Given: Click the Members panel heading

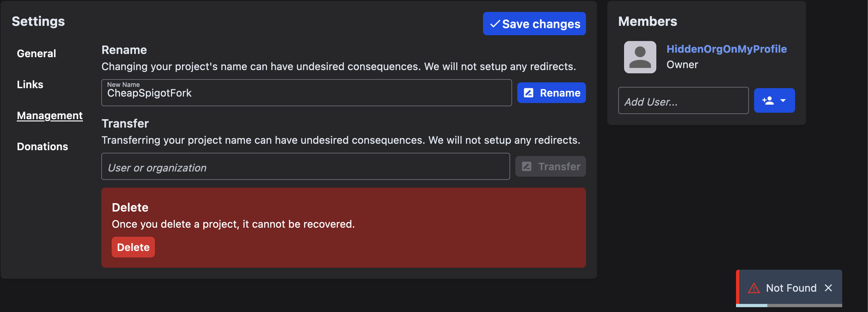Looking at the screenshot, I should (648, 21).
